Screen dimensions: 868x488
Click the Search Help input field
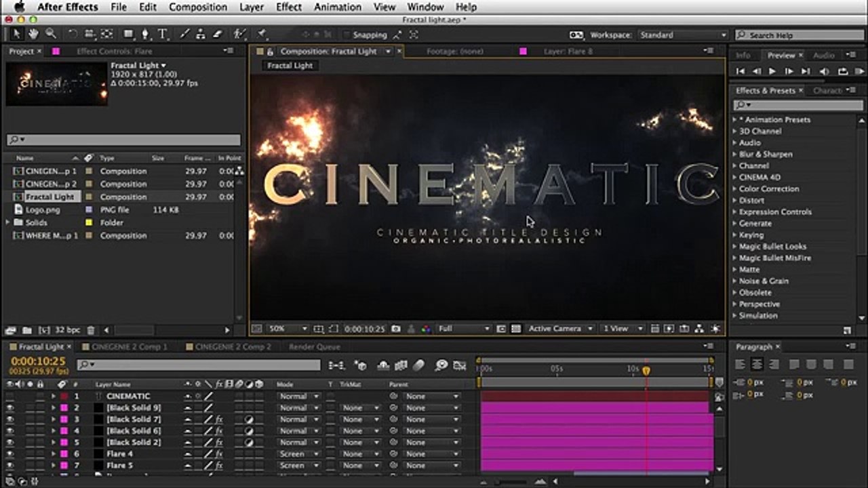pos(800,35)
